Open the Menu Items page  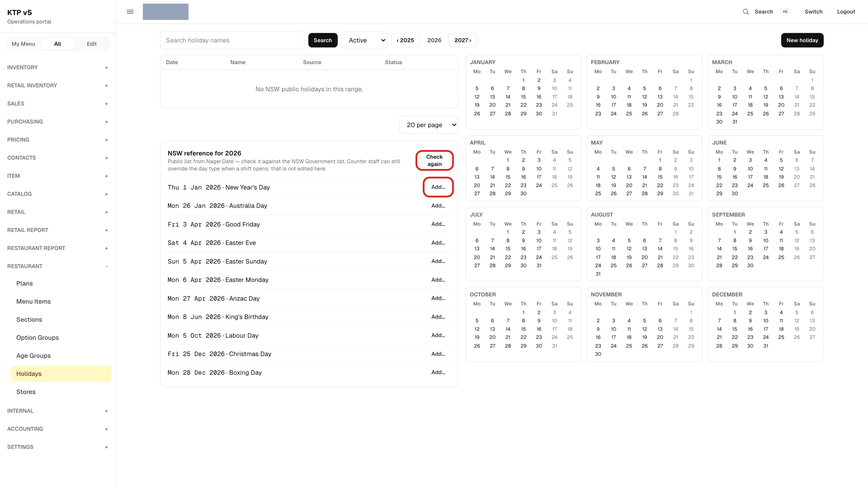tap(61, 302)
